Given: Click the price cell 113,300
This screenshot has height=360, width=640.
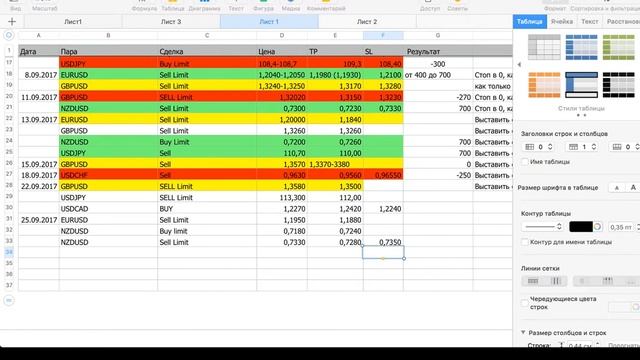Looking at the screenshot, I should pos(282,198).
